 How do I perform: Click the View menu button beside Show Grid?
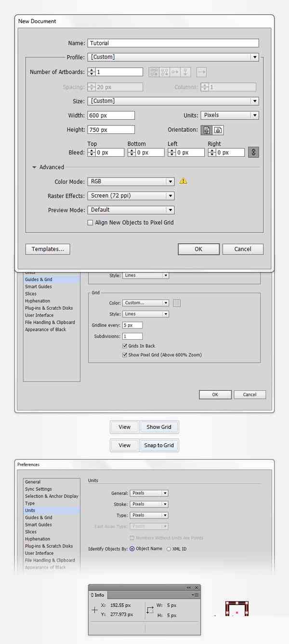coord(125,427)
